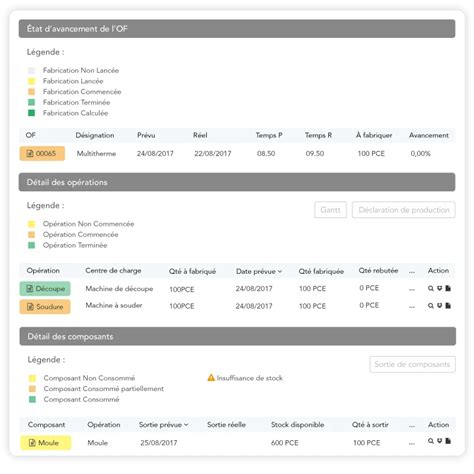474x474 pixels.
Task: Click the Gantt button
Action: tap(330, 210)
